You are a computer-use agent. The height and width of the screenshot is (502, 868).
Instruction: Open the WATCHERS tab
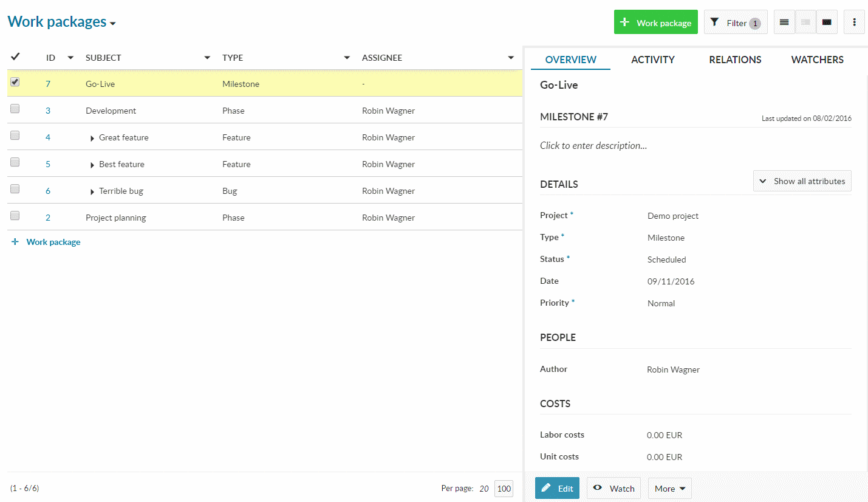pyautogui.click(x=817, y=59)
